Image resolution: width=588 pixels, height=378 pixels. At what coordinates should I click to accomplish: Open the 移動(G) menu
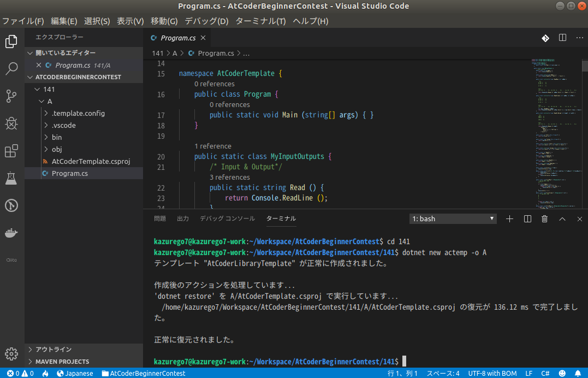pyautogui.click(x=164, y=21)
